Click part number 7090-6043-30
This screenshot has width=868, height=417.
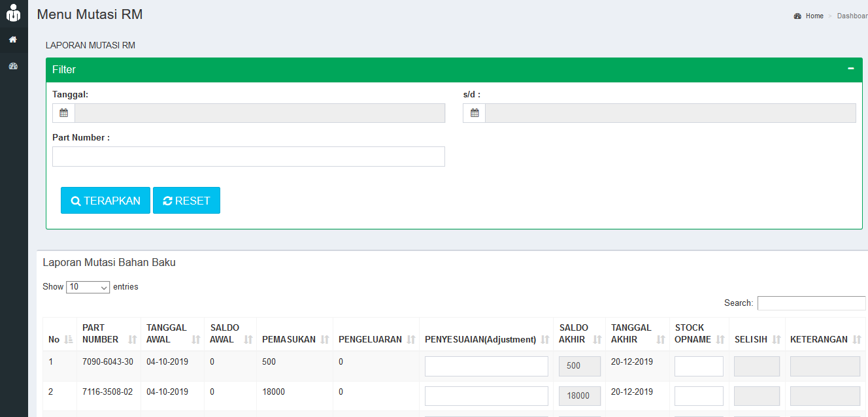tap(108, 362)
